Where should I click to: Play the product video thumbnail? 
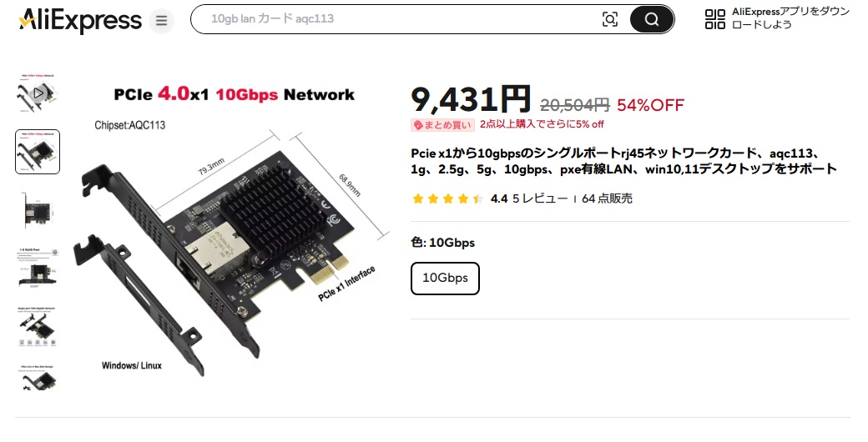pyautogui.click(x=38, y=93)
